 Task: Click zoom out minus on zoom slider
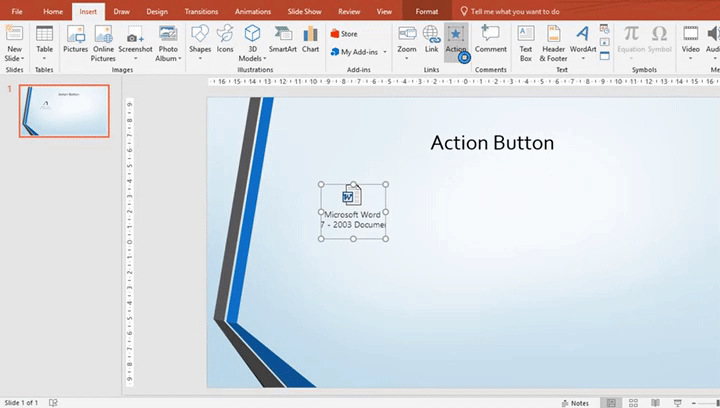[x=695, y=402]
